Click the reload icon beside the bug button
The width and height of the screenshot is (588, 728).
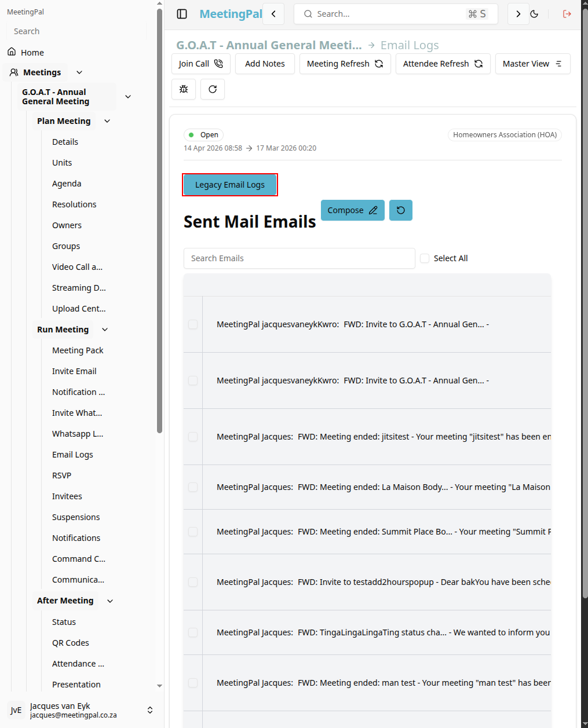pyautogui.click(x=213, y=89)
